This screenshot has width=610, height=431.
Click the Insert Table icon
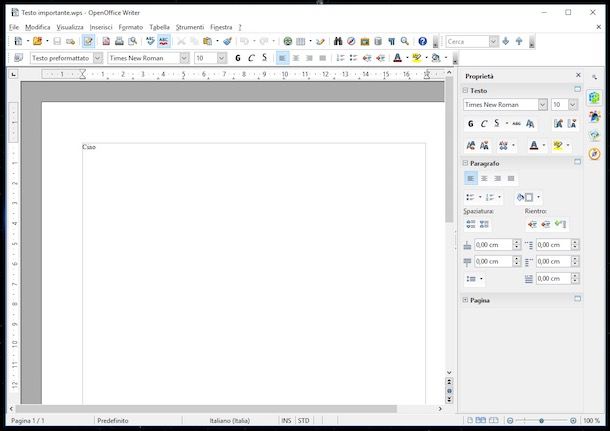coord(301,41)
